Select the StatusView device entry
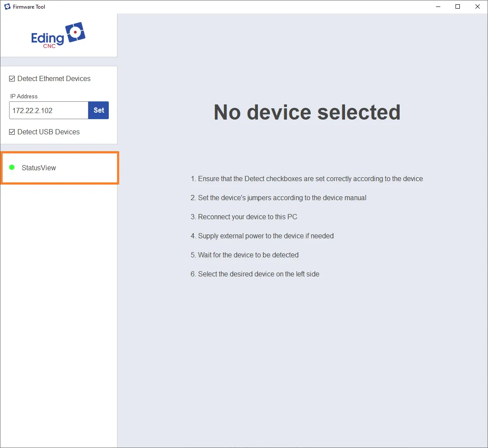Screen dimensions: 488x448 [60, 168]
